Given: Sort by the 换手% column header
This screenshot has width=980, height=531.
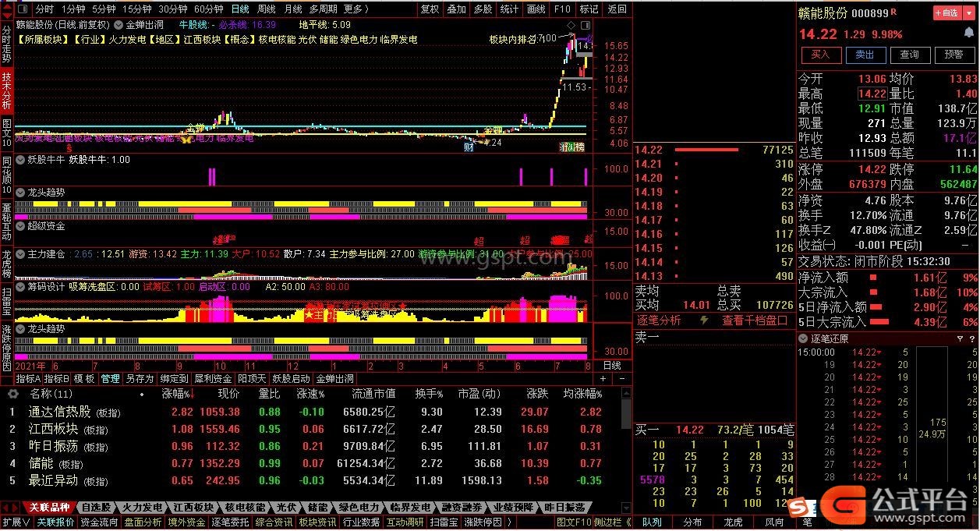Looking at the screenshot, I should click(x=429, y=395).
